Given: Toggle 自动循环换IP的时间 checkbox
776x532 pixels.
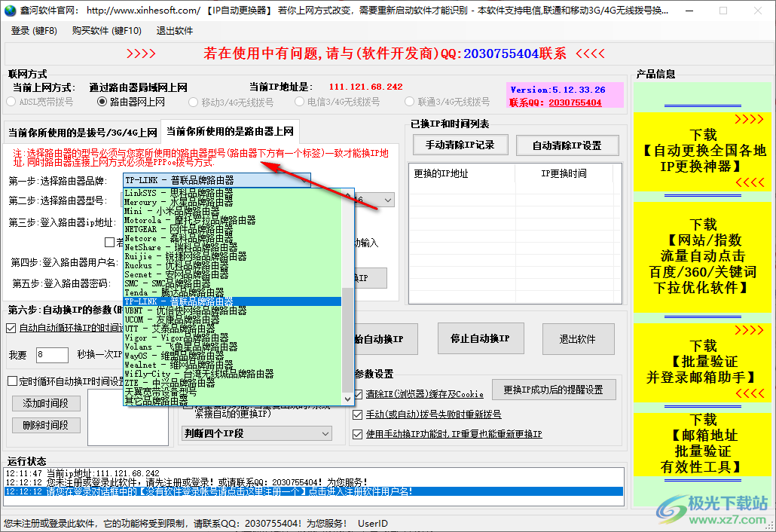Looking at the screenshot, I should (11, 328).
